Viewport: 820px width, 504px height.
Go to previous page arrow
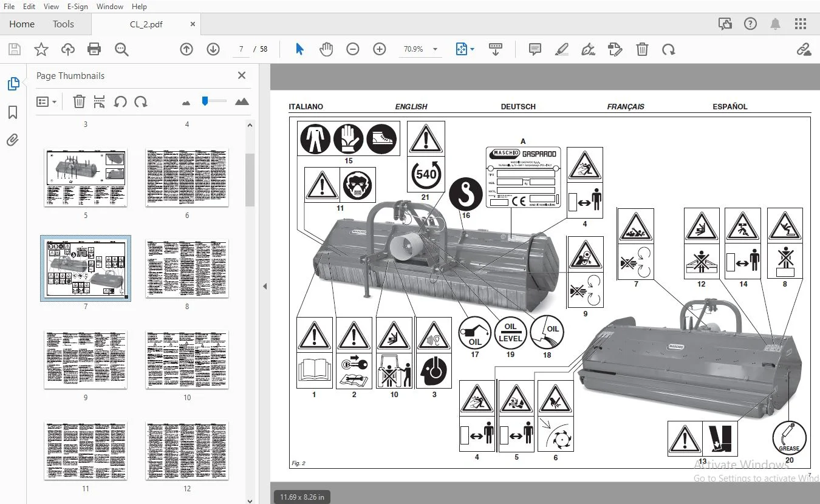[x=186, y=49]
